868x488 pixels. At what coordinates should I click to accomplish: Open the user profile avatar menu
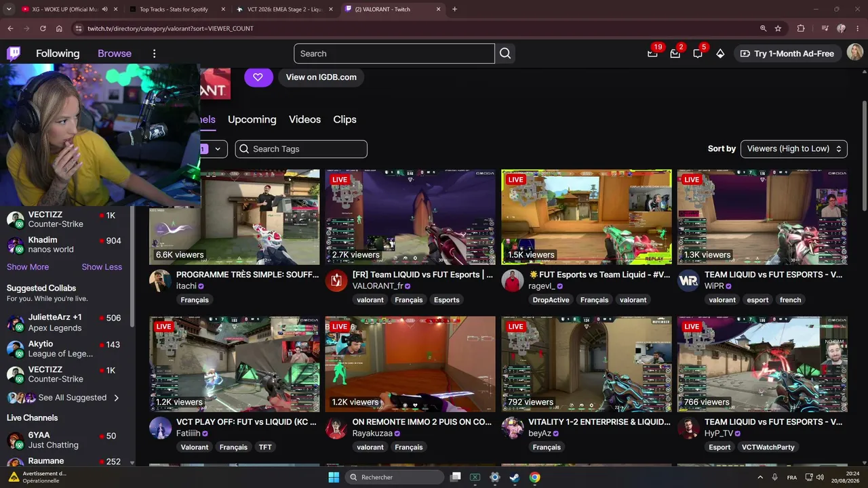(855, 54)
